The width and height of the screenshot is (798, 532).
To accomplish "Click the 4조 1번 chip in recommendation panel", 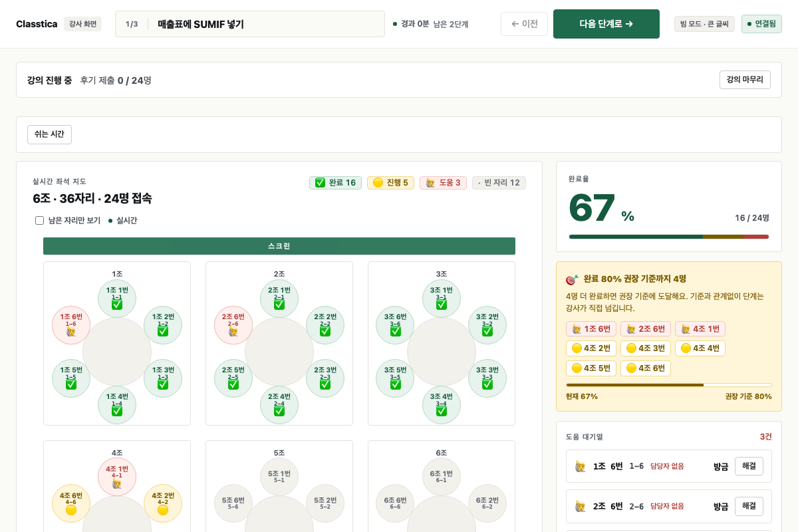I will click(700, 329).
